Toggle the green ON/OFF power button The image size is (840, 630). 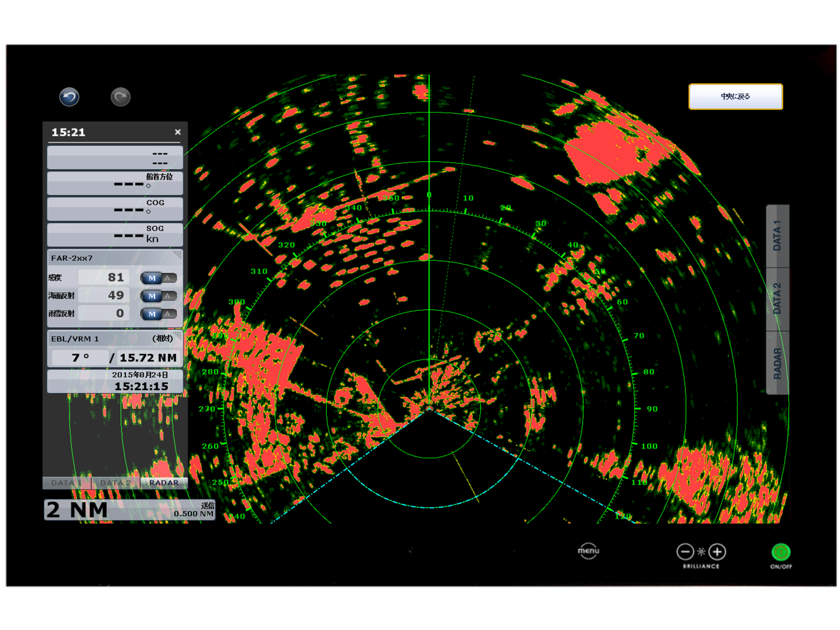click(x=781, y=552)
